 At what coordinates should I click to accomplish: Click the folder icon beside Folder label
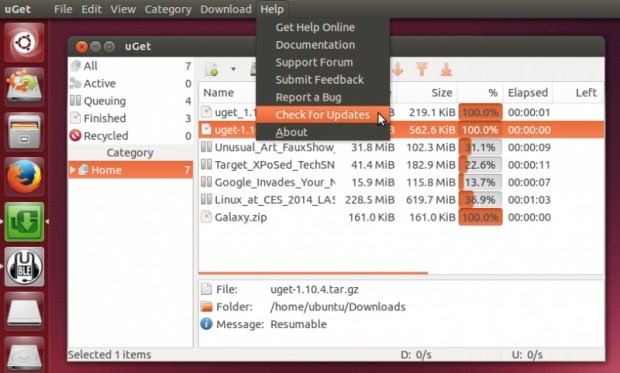click(x=206, y=306)
